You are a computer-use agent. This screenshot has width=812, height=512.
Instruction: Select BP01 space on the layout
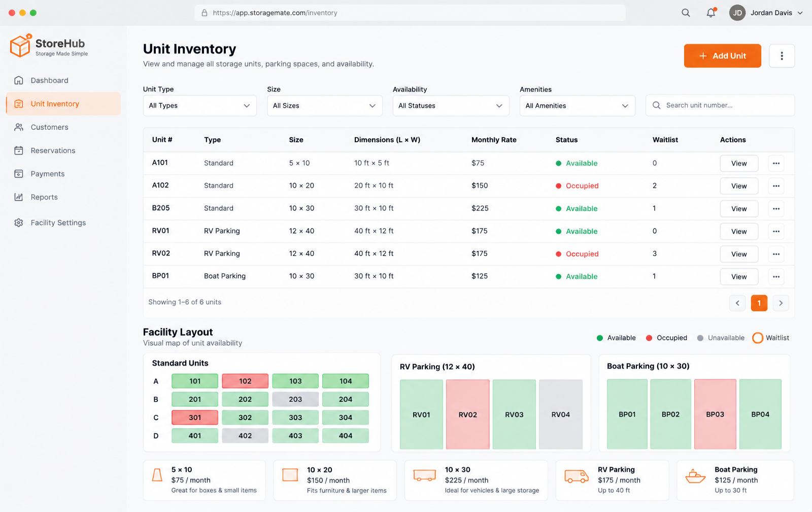pos(627,414)
